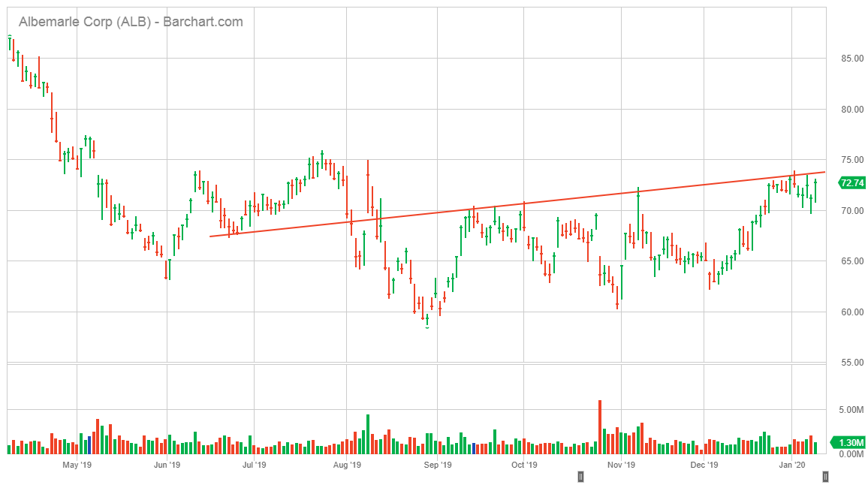Click the red ascending trendline
Image resolution: width=868 pixels, height=488 pixels.
tap(517, 204)
